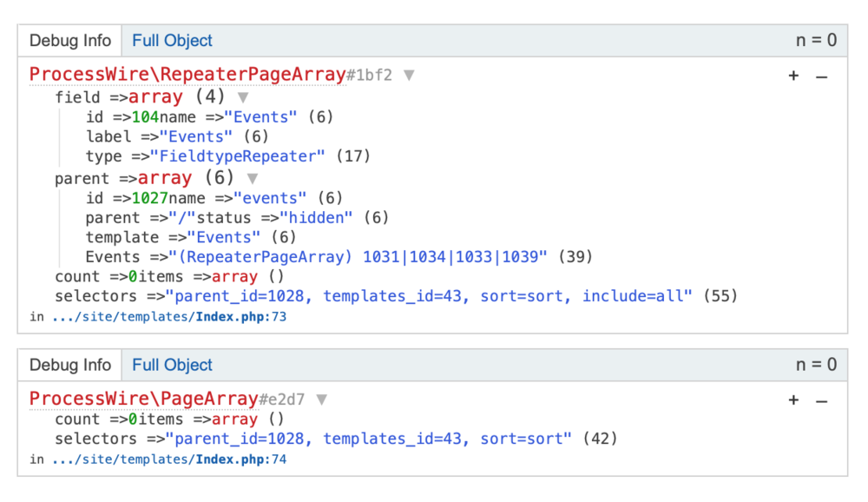Image resolution: width=868 pixels, height=502 pixels.
Task: Click the minus icon in the RepeaterPageArray panel
Action: 821,76
